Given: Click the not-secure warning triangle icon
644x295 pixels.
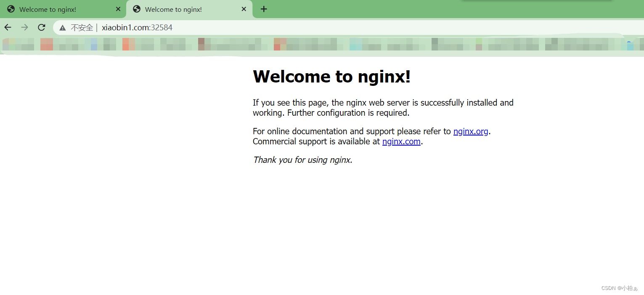Looking at the screenshot, I should click(x=63, y=28).
